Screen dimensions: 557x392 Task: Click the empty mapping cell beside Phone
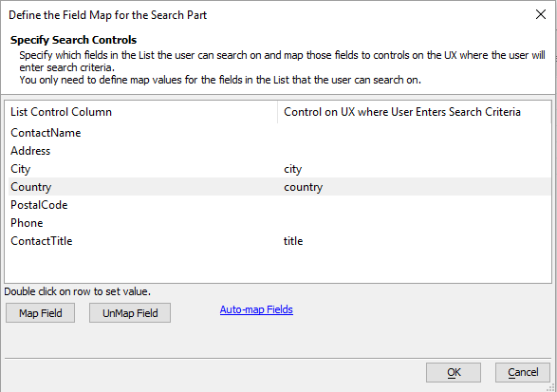(x=414, y=223)
